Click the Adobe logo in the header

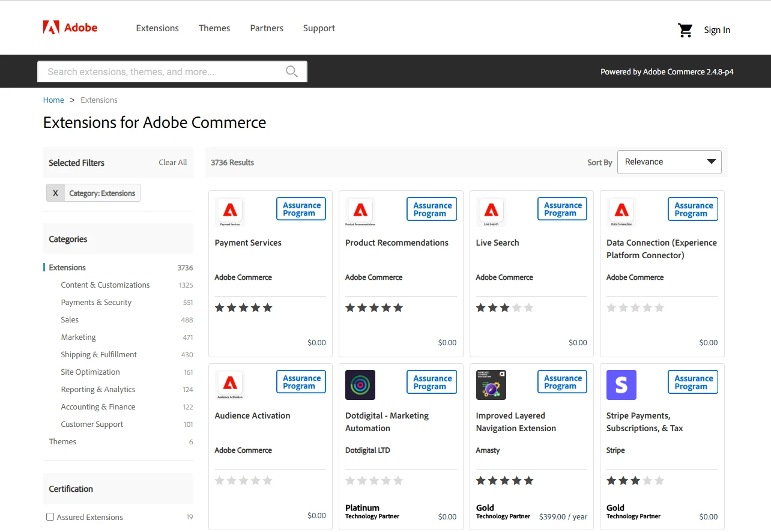(69, 27)
